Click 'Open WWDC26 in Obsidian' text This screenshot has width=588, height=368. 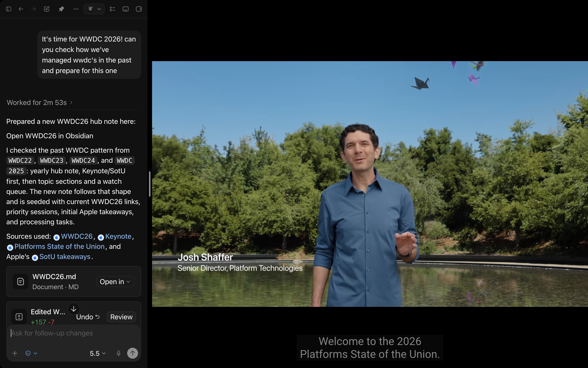[x=50, y=136]
